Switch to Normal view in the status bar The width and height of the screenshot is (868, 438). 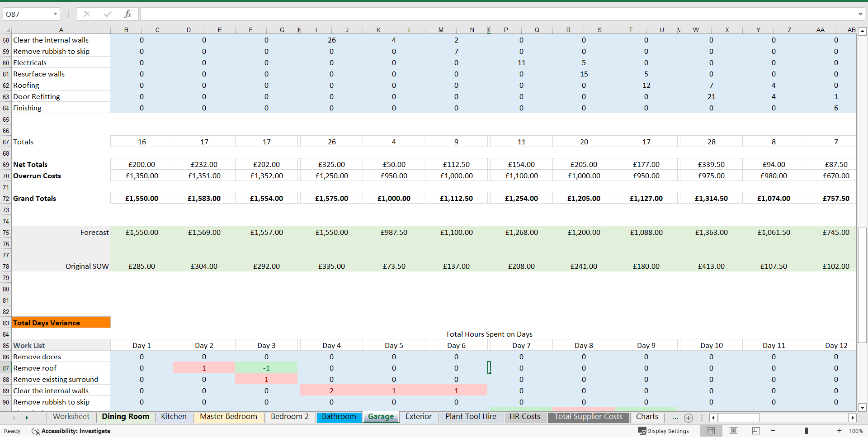tap(711, 431)
